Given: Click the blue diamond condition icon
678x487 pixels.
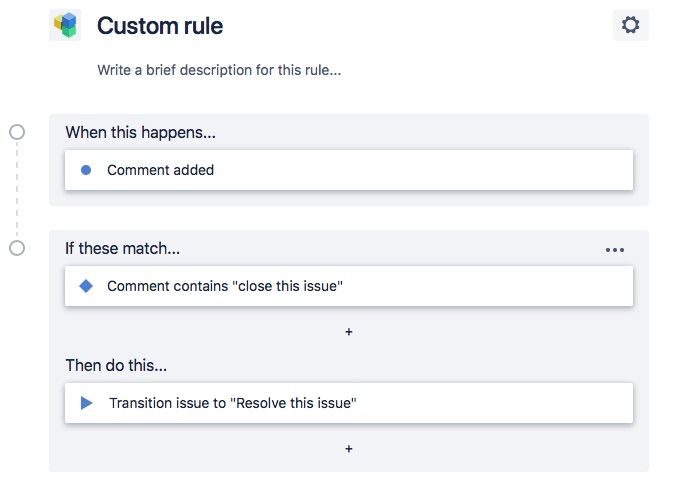Looking at the screenshot, I should (86, 286).
